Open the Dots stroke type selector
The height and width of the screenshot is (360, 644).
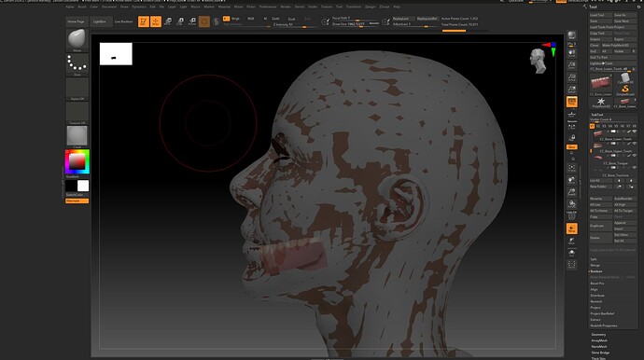click(77, 64)
